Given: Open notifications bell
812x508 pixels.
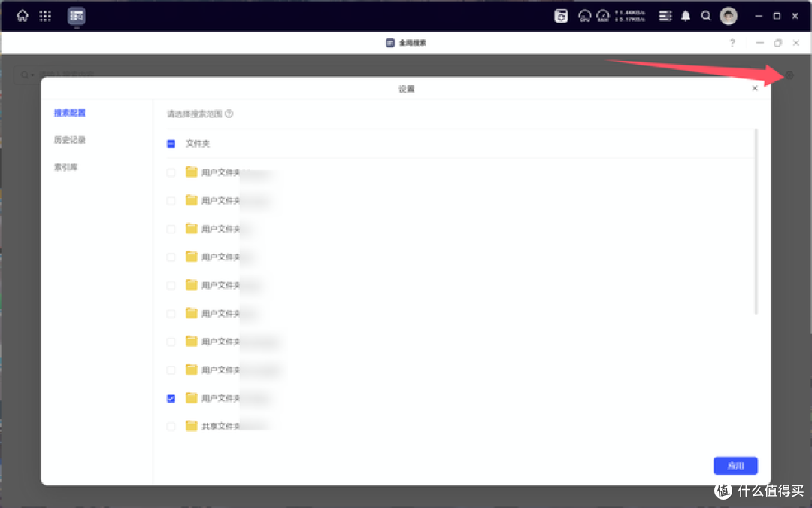Looking at the screenshot, I should 686,16.
